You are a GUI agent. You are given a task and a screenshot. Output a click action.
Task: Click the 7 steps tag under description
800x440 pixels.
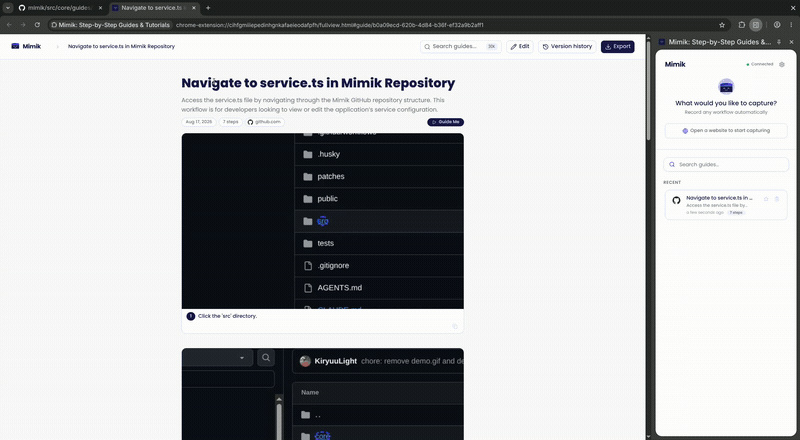point(231,122)
